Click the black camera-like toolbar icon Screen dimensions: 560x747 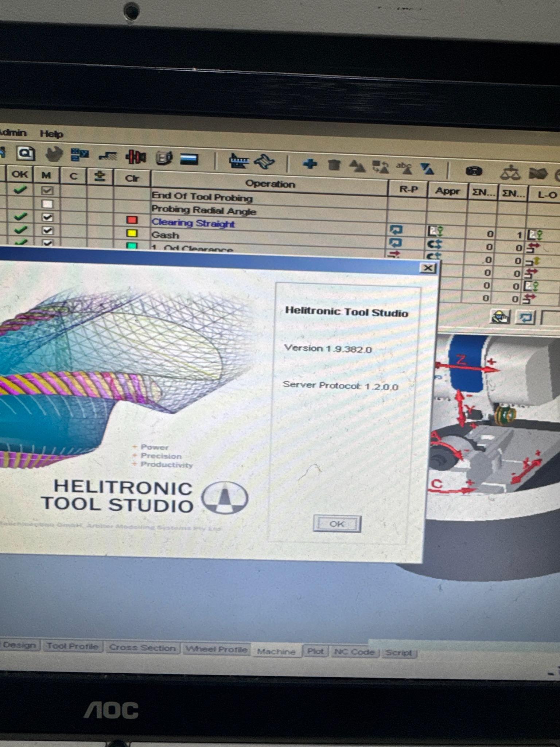474,171
